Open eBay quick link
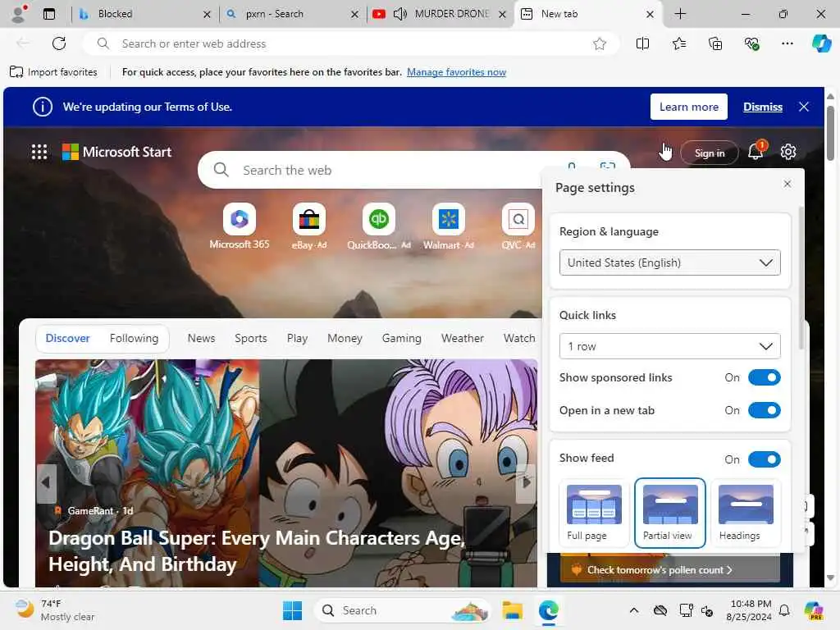Viewport: 840px width, 630px height. coord(309,226)
